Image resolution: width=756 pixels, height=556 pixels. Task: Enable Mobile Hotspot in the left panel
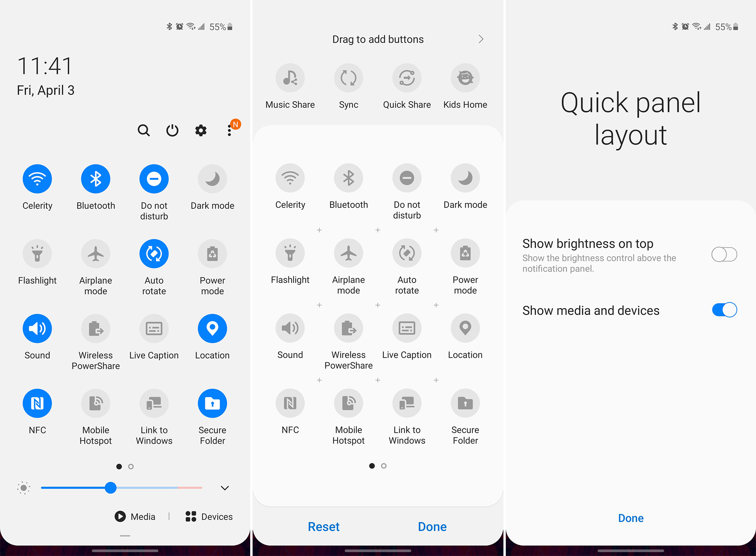pos(96,403)
